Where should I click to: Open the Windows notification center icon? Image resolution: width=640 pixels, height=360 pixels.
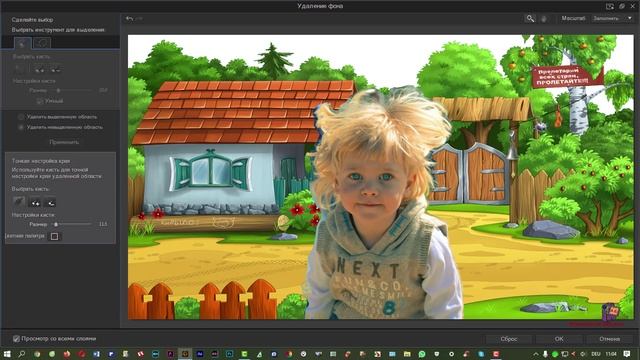click(x=627, y=354)
